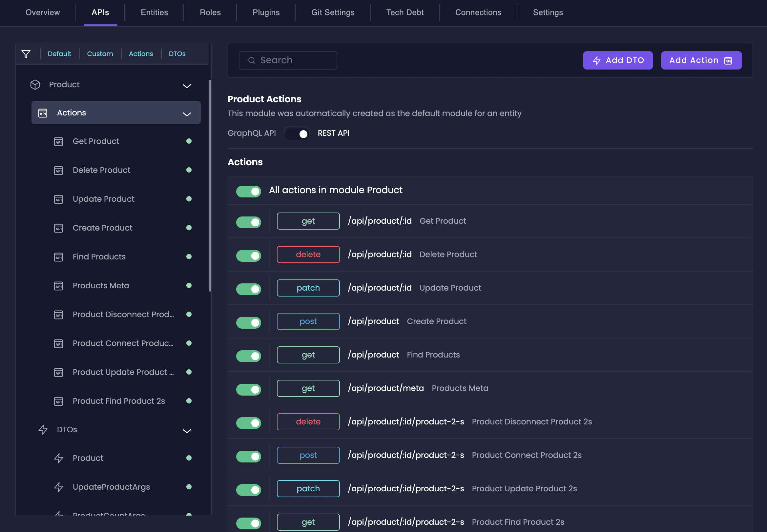The width and height of the screenshot is (767, 532).
Task: Click green status dot for Delete Product
Action: [x=189, y=170]
